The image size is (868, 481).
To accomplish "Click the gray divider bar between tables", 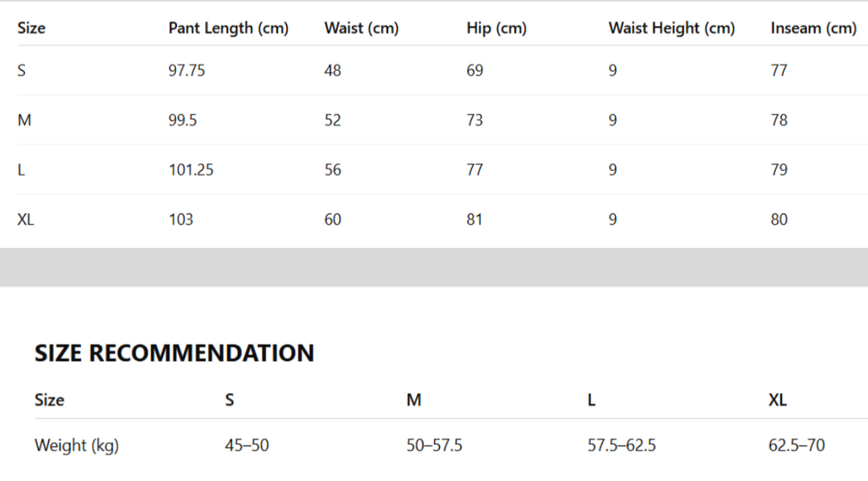I will point(434,267).
